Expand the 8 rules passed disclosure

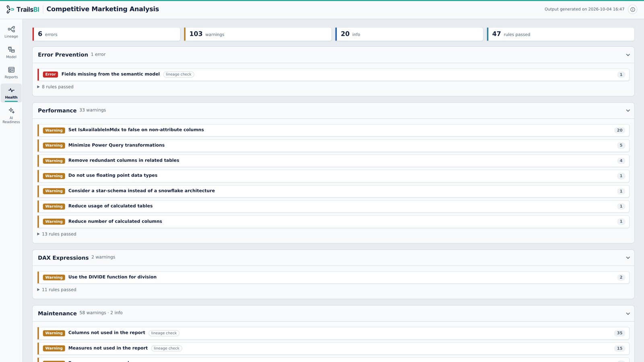tap(56, 87)
